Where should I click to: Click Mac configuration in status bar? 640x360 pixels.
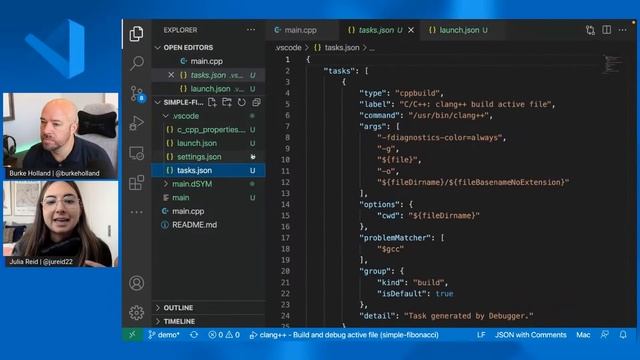(x=583, y=335)
